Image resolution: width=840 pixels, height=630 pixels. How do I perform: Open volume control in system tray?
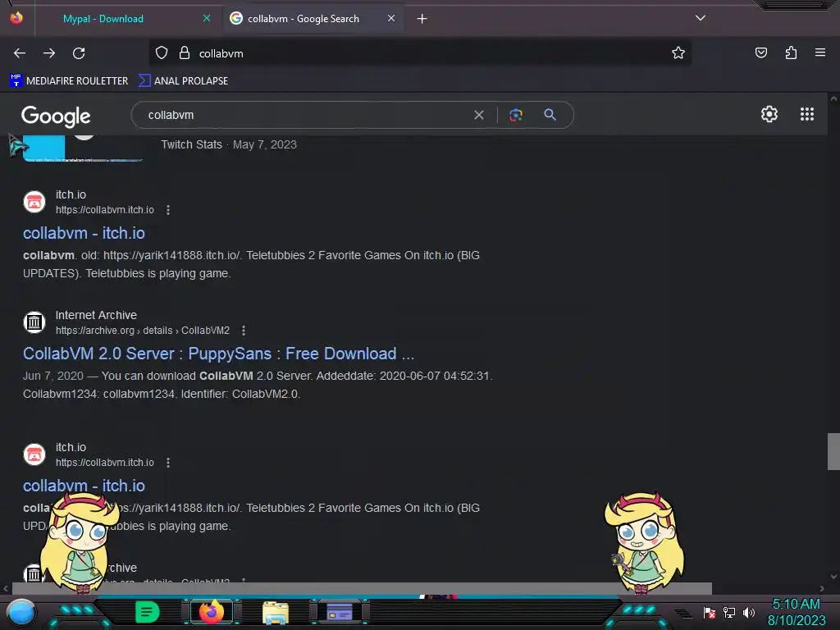748,613
